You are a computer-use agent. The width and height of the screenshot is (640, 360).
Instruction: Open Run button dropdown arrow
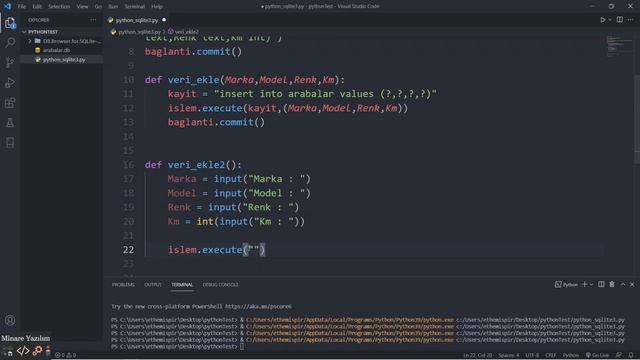[610, 20]
